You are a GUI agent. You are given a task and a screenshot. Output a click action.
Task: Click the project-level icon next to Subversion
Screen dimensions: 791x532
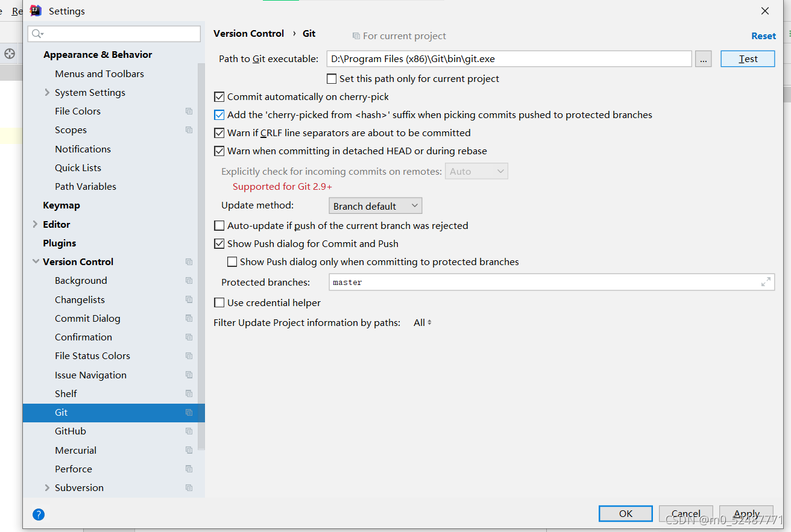189,488
